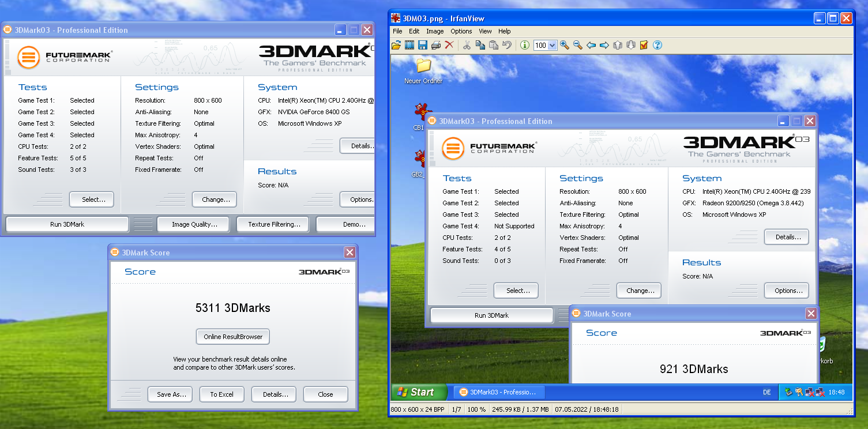This screenshot has width=868, height=429.
Task: Click Change... under Settings in left 3DMark03 window
Action: (215, 200)
